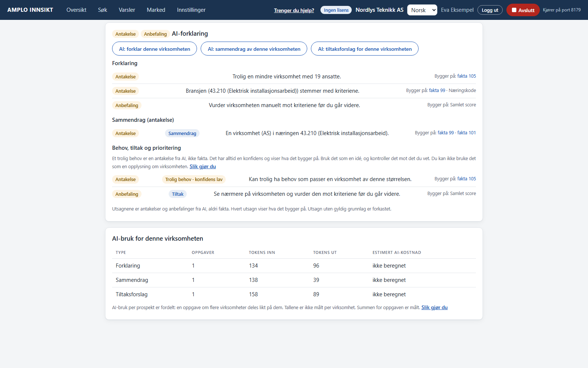Open the Oversikt menu item
The width and height of the screenshot is (588, 368).
[x=76, y=10]
